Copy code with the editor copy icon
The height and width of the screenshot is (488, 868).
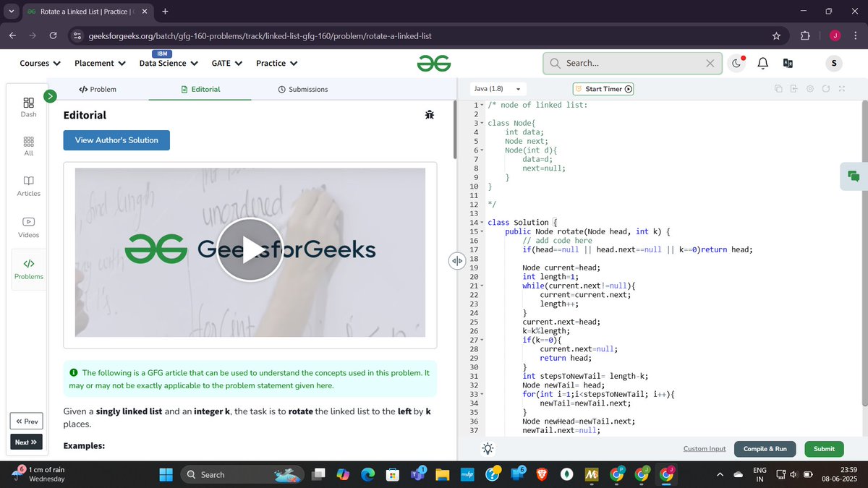click(778, 89)
